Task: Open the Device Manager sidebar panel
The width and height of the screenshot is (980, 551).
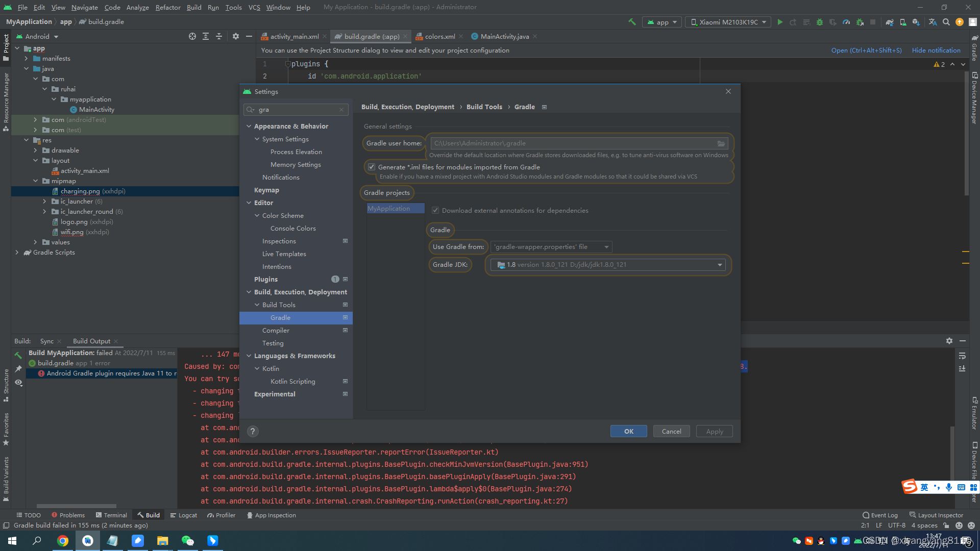Action: coord(974,97)
